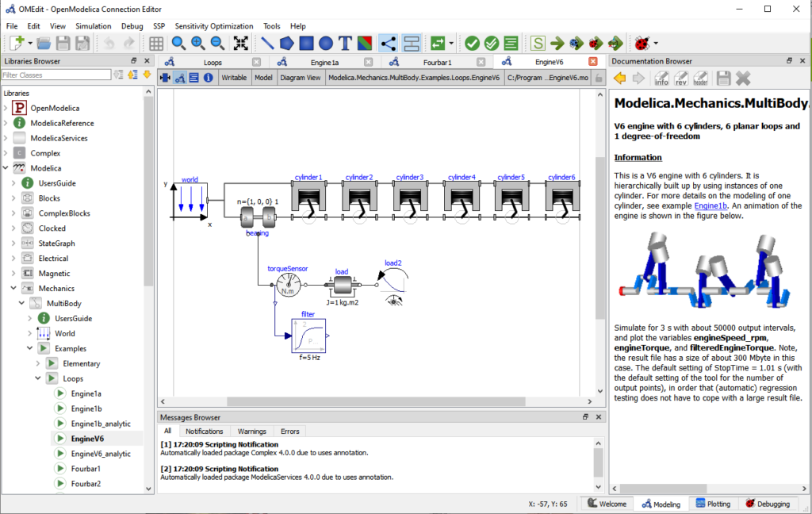This screenshot has width=812, height=514.
Task: Toggle grid lines in the toolbar
Action: pos(156,44)
